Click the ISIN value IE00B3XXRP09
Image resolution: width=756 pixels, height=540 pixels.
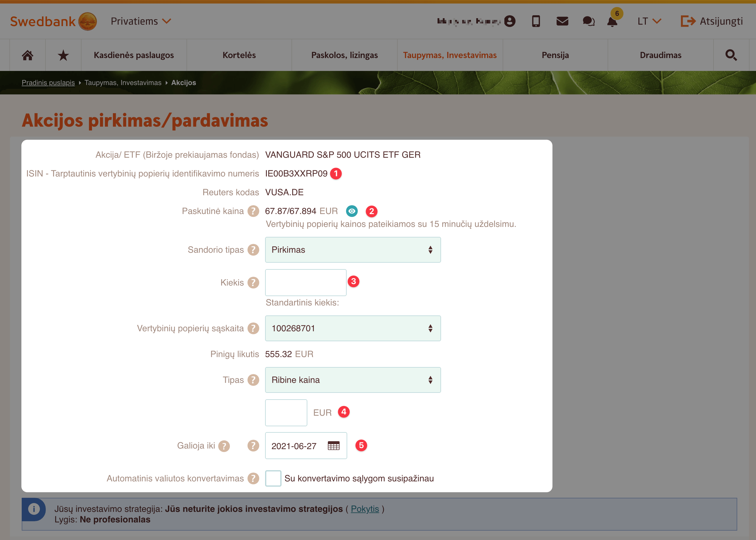296,174
